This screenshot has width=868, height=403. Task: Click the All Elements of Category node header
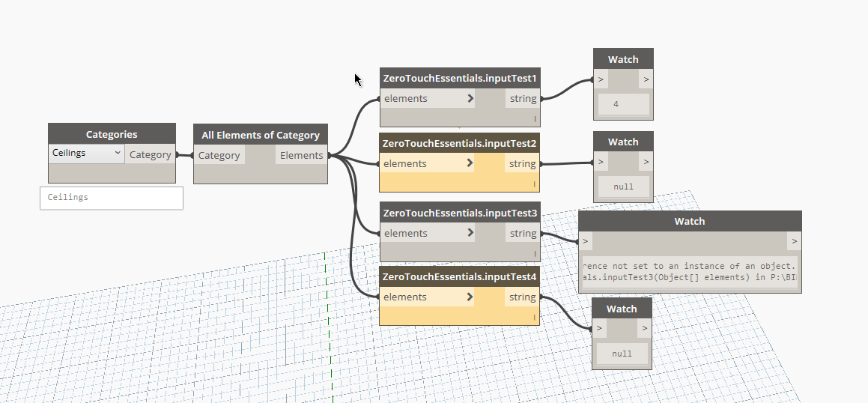point(261,135)
